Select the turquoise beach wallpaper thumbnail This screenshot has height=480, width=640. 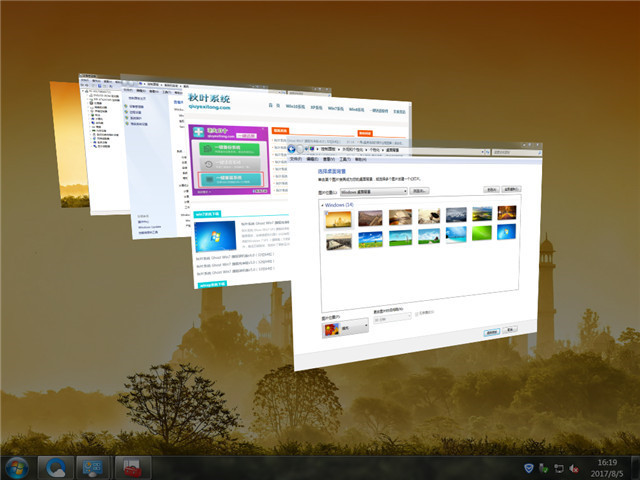click(456, 235)
